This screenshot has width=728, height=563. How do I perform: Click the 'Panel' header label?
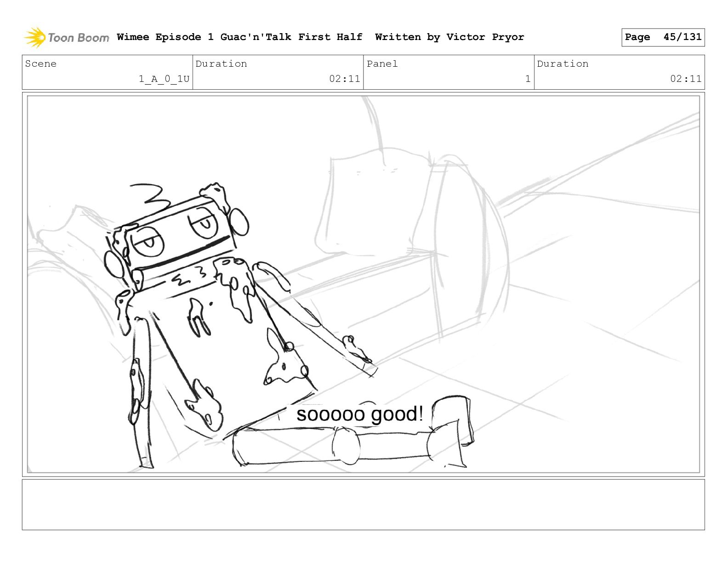tap(382, 64)
